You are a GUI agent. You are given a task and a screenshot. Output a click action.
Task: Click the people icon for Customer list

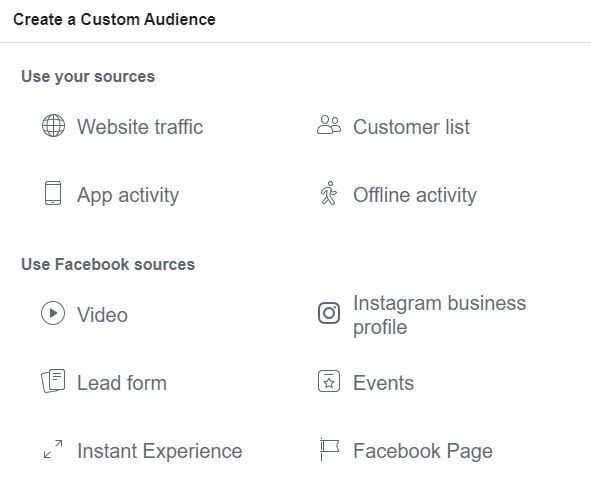pyautogui.click(x=329, y=125)
